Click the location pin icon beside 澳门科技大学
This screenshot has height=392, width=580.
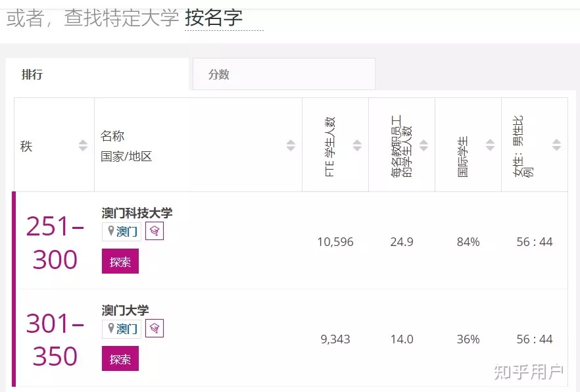click(x=109, y=231)
